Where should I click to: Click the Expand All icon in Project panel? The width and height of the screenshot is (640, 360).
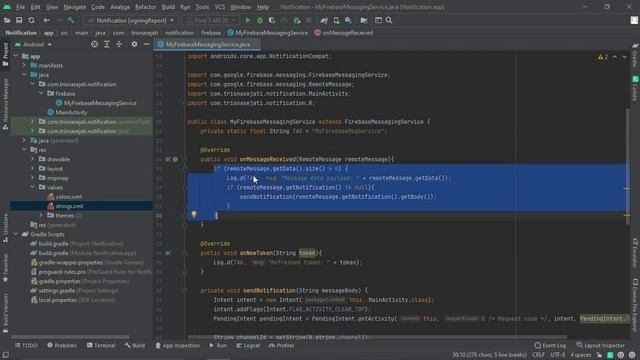coord(107,44)
